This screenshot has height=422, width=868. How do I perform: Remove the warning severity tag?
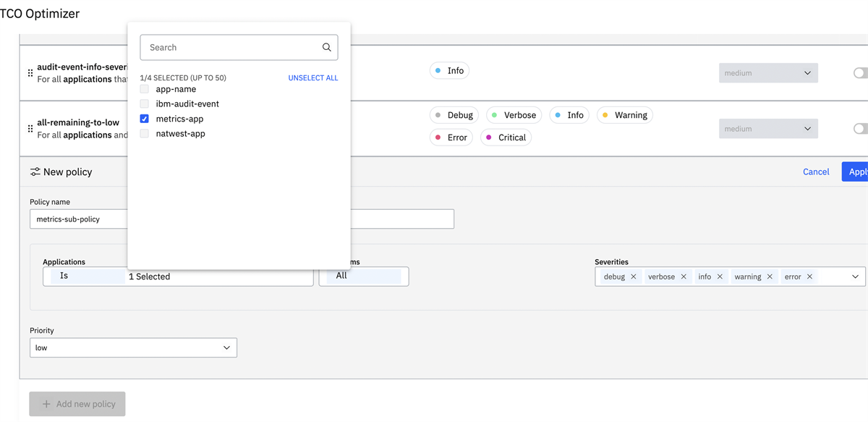point(770,277)
